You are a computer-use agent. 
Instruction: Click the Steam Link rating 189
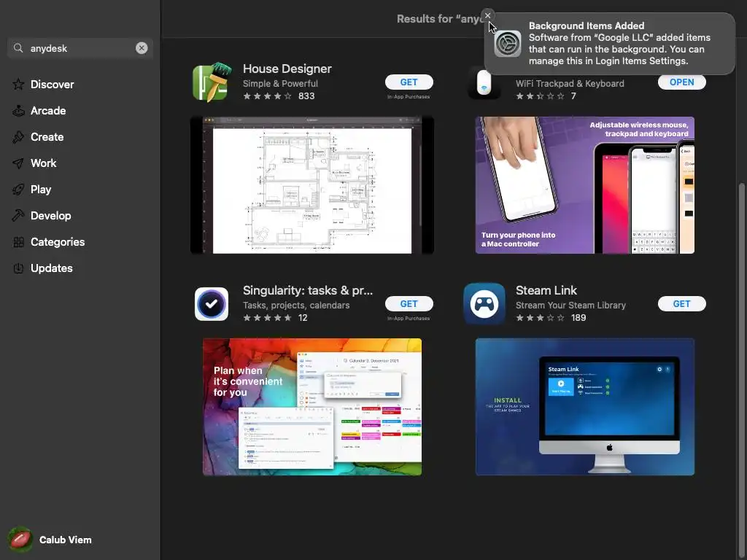pos(551,318)
